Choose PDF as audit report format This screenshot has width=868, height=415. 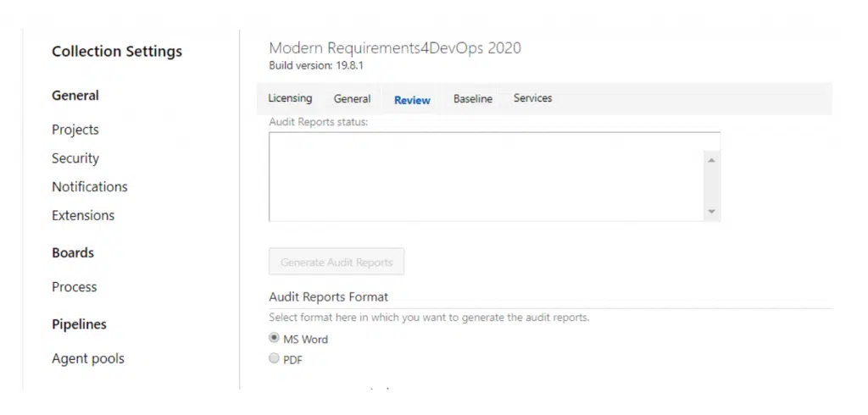(274, 359)
